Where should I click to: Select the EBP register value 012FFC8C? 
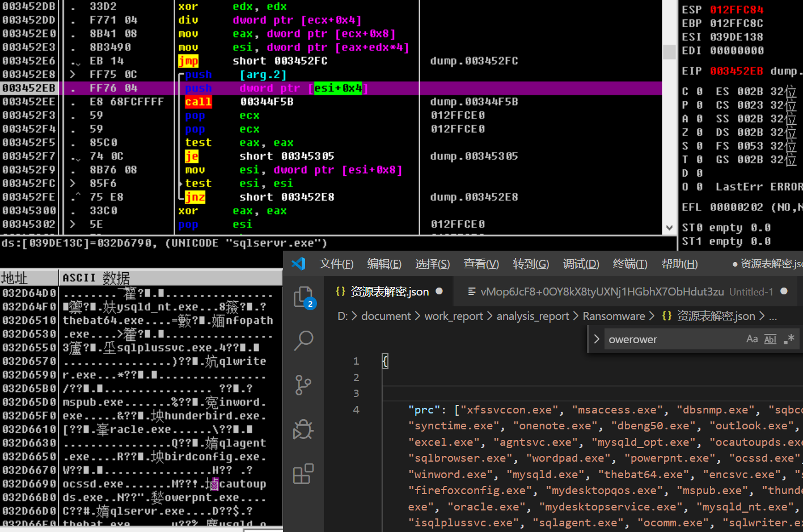737,23
